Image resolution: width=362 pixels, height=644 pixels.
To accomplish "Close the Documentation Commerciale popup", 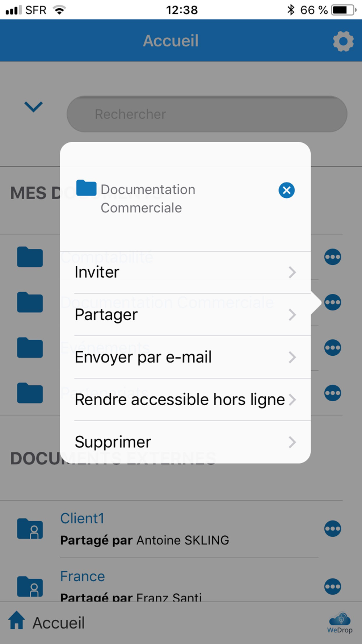I will tap(286, 190).
